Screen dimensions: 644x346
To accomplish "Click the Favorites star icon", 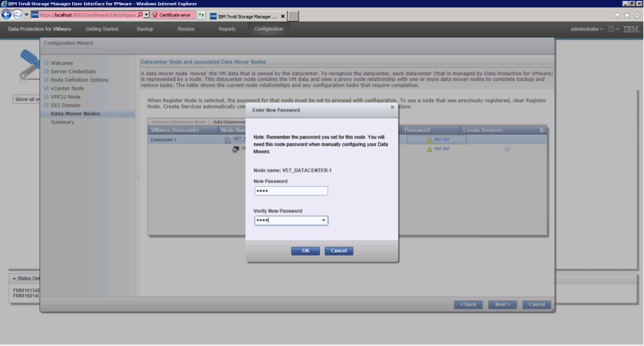I will [627, 15].
